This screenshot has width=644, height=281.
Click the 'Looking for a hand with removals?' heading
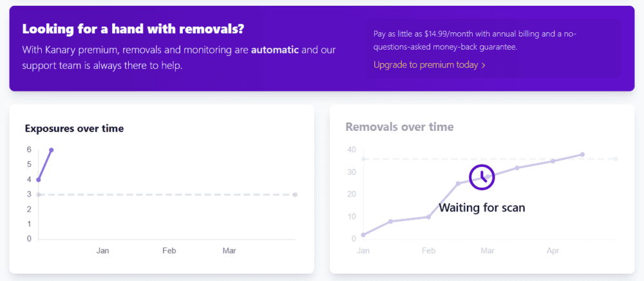pyautogui.click(x=133, y=30)
